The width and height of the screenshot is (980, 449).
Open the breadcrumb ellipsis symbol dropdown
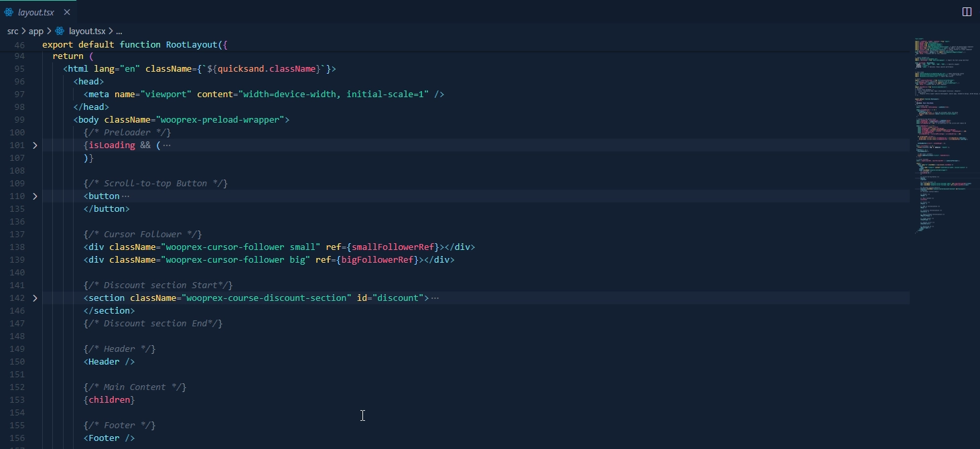[118, 31]
